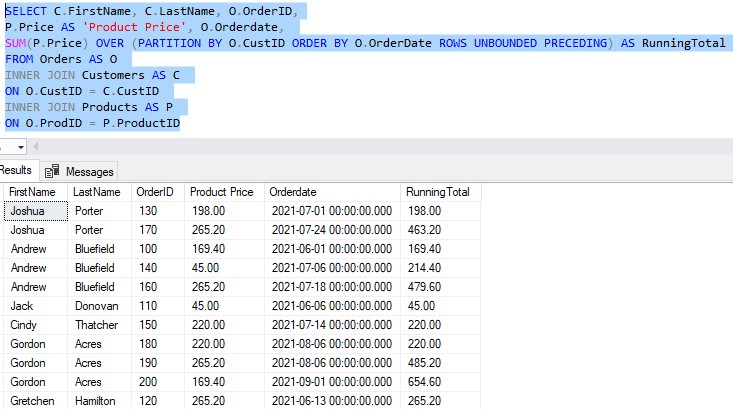The height and width of the screenshot is (409, 733).
Task: Click the word Products in the query
Action: [110, 108]
